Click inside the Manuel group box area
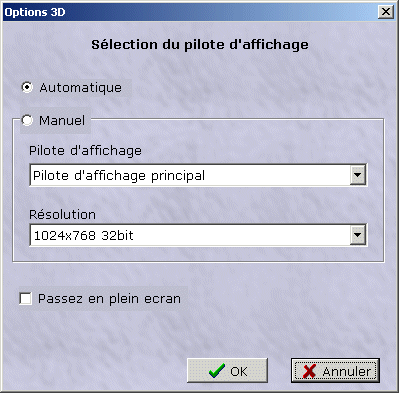This screenshot has width=399, height=393. pyautogui.click(x=198, y=200)
